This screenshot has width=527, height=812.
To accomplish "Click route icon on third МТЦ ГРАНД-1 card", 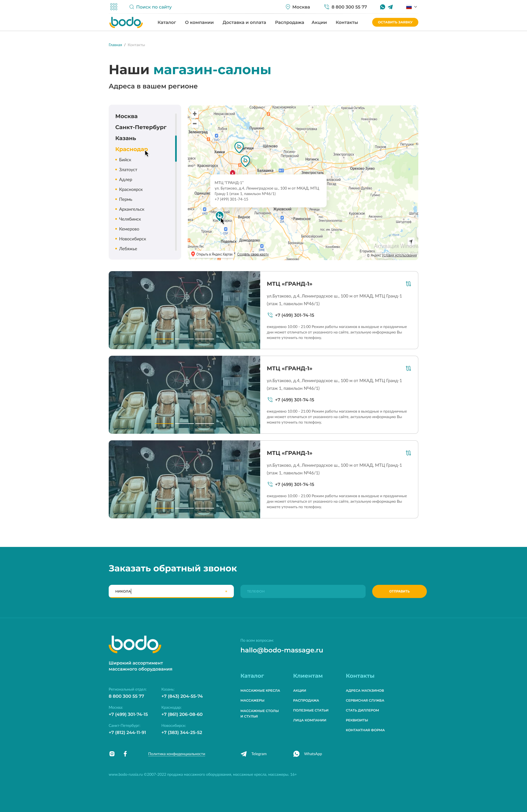I will point(408,453).
